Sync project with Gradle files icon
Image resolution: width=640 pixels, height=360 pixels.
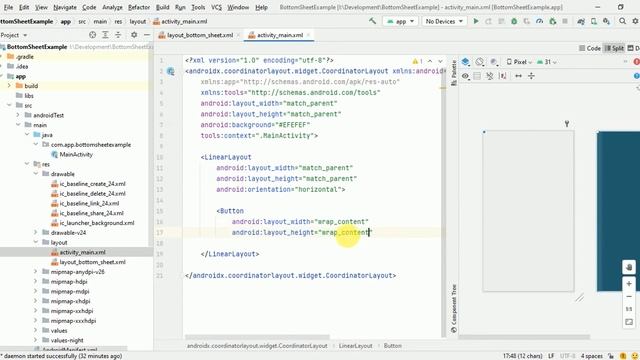tap(581, 21)
